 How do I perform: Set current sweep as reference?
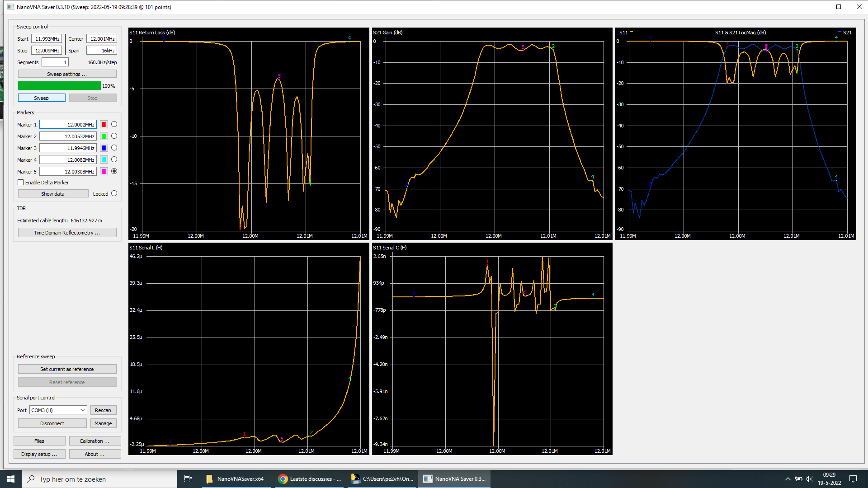67,369
